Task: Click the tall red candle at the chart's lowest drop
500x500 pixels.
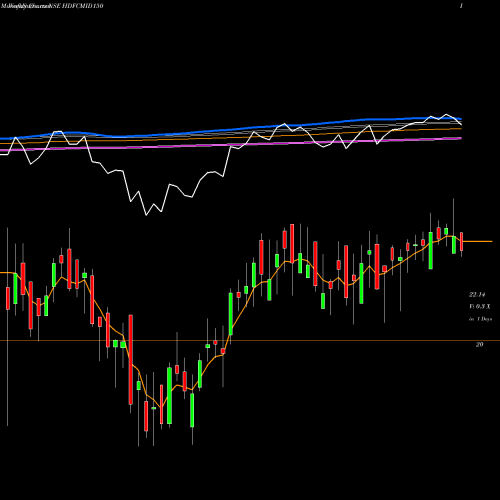Action: pos(131,360)
